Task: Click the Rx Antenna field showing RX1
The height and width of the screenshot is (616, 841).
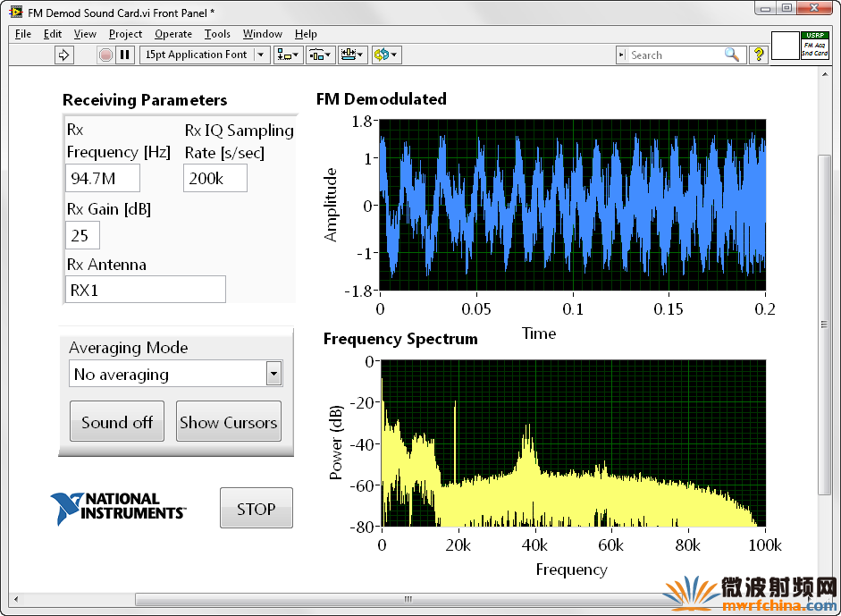Action: (146, 290)
